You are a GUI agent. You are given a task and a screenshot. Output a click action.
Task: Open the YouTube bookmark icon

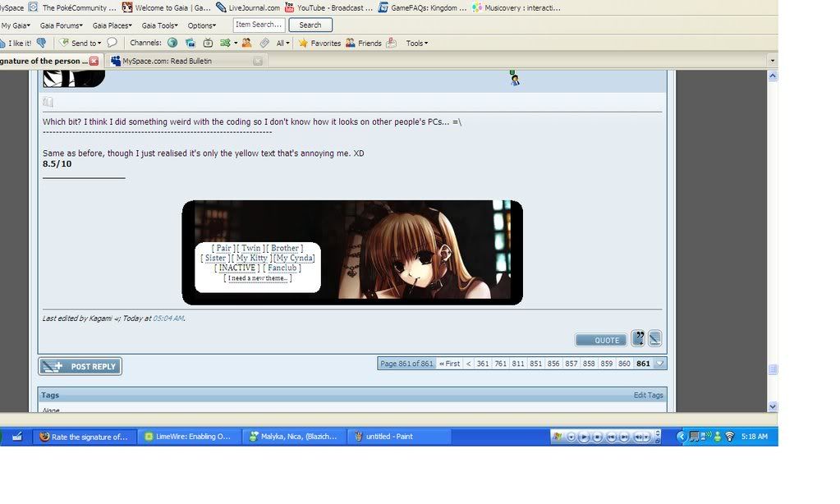289,7
